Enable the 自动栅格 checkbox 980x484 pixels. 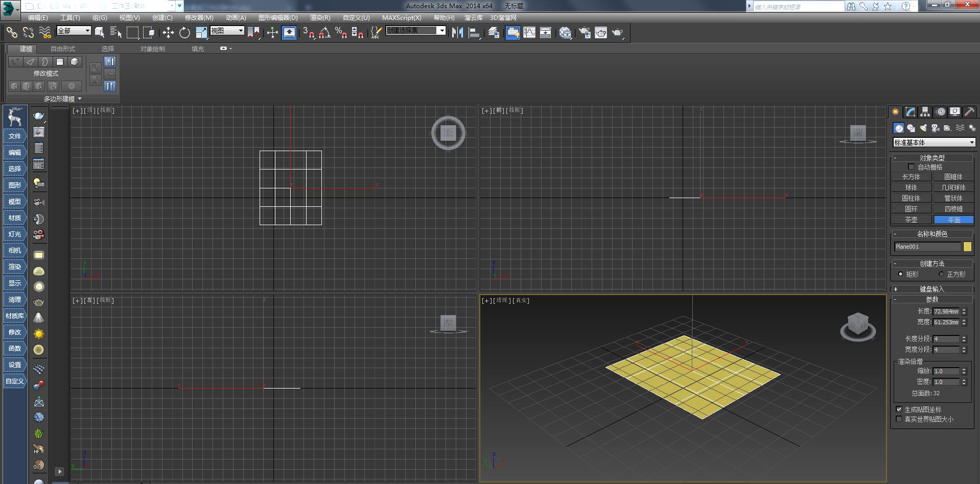pos(912,166)
